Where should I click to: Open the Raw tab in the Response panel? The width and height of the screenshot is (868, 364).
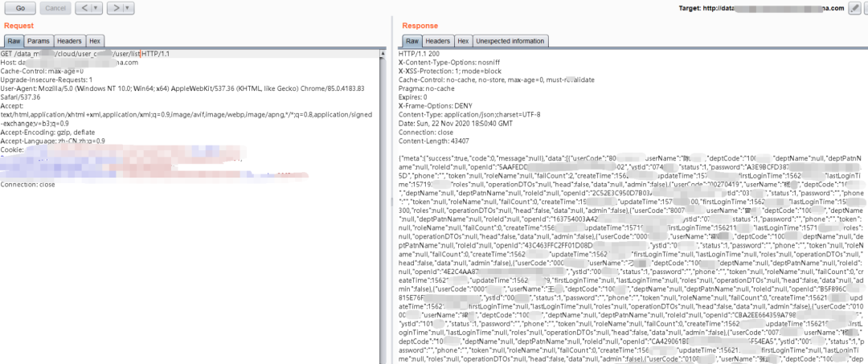point(411,42)
